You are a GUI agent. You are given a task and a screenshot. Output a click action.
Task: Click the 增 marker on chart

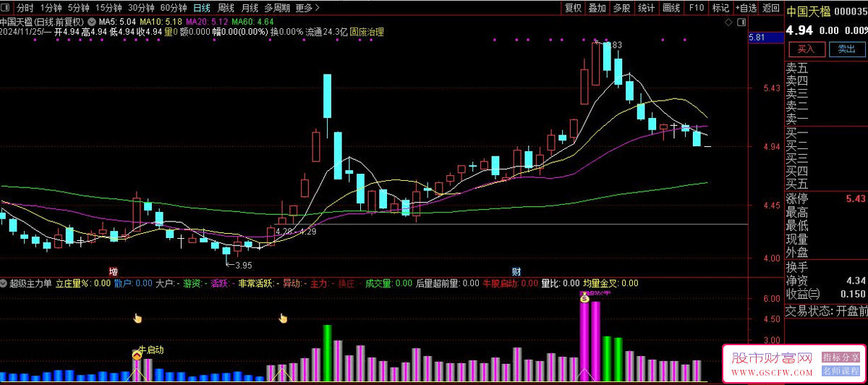(x=113, y=271)
